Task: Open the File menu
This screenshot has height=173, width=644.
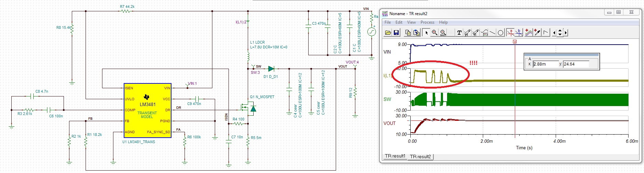Action: click(388, 22)
